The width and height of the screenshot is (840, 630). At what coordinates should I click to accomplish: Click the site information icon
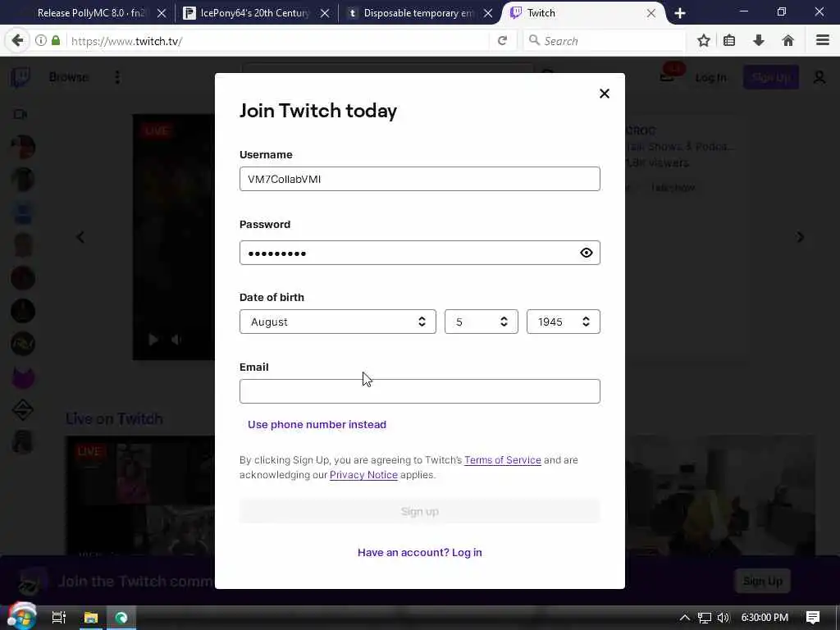coord(41,41)
